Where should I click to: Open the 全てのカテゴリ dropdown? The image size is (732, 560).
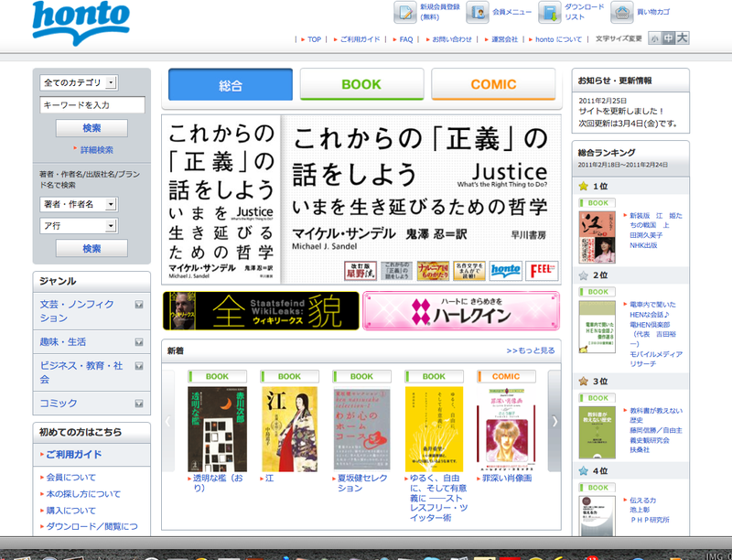point(79,82)
